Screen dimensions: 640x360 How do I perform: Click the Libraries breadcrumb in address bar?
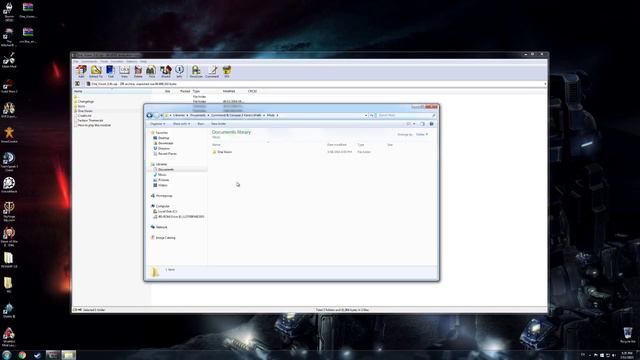179,116
